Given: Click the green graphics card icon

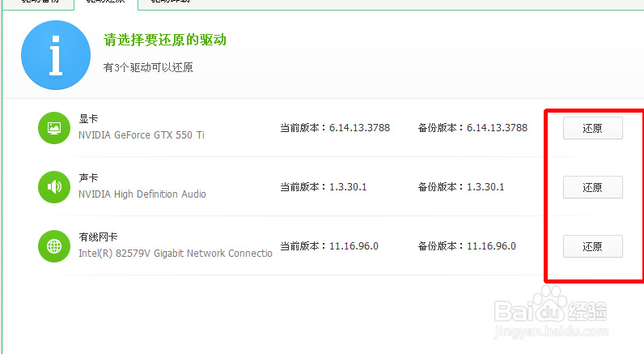Looking at the screenshot, I should (54, 128).
